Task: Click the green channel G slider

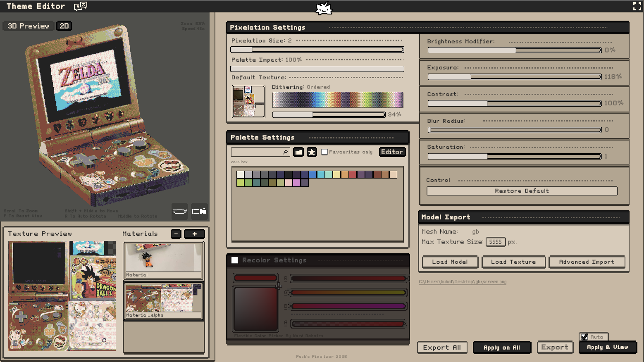Action: [x=348, y=293]
